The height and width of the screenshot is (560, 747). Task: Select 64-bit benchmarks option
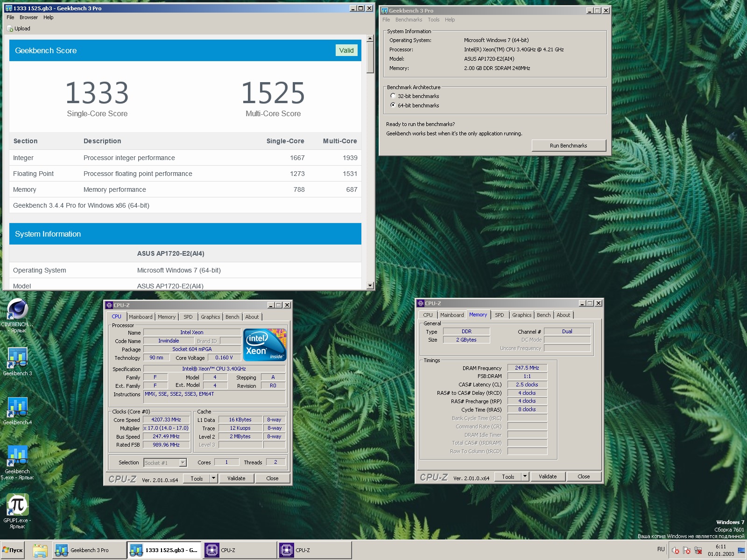click(x=415, y=105)
